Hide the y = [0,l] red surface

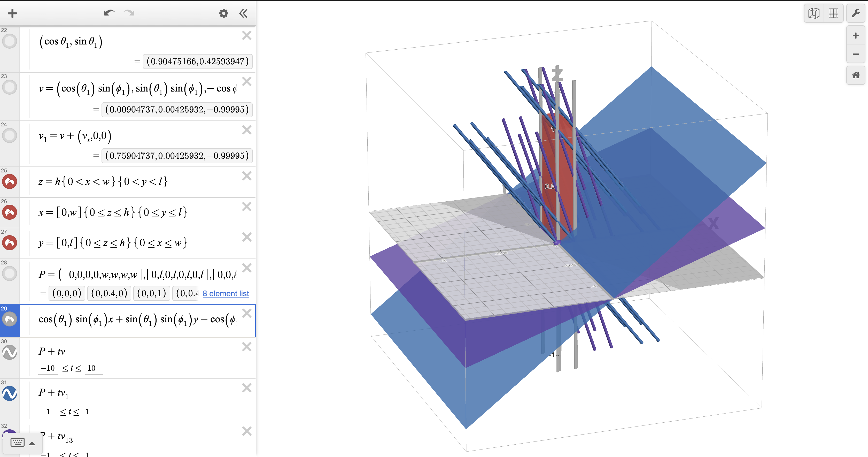click(x=10, y=243)
